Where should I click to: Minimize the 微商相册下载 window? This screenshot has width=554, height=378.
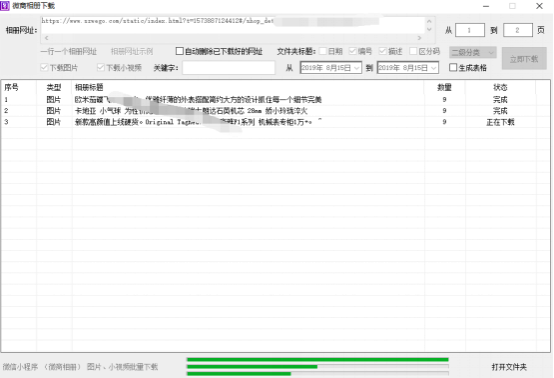(x=486, y=6)
